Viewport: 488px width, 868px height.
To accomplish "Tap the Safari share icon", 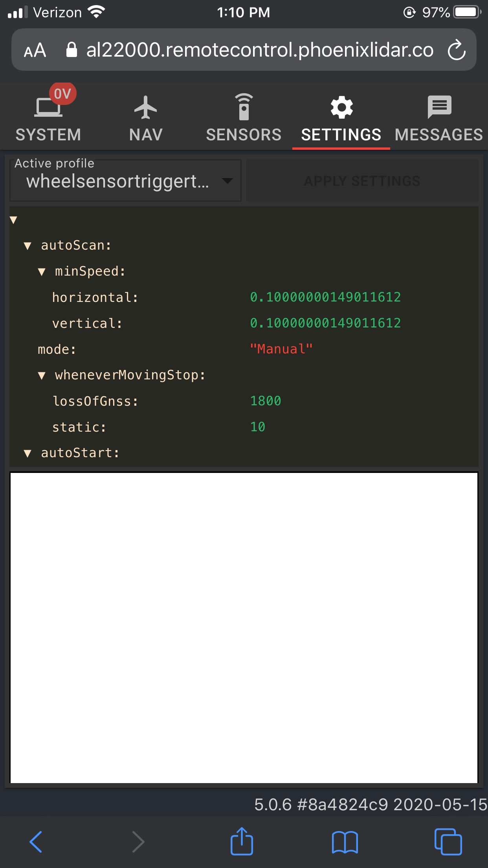I will point(242,842).
